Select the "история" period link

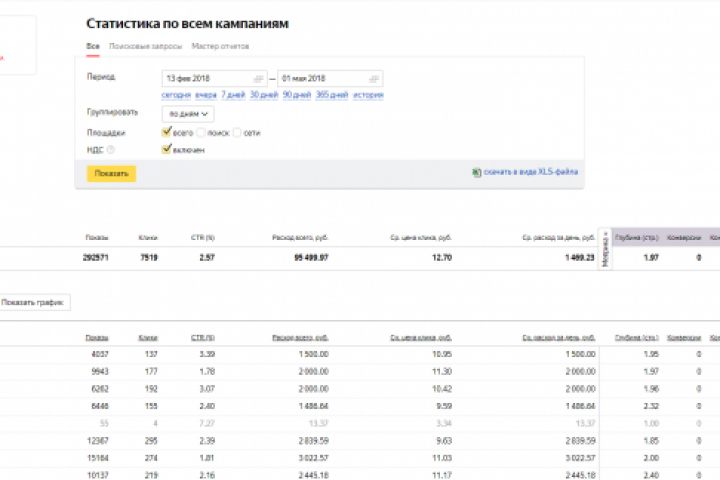pos(368,95)
